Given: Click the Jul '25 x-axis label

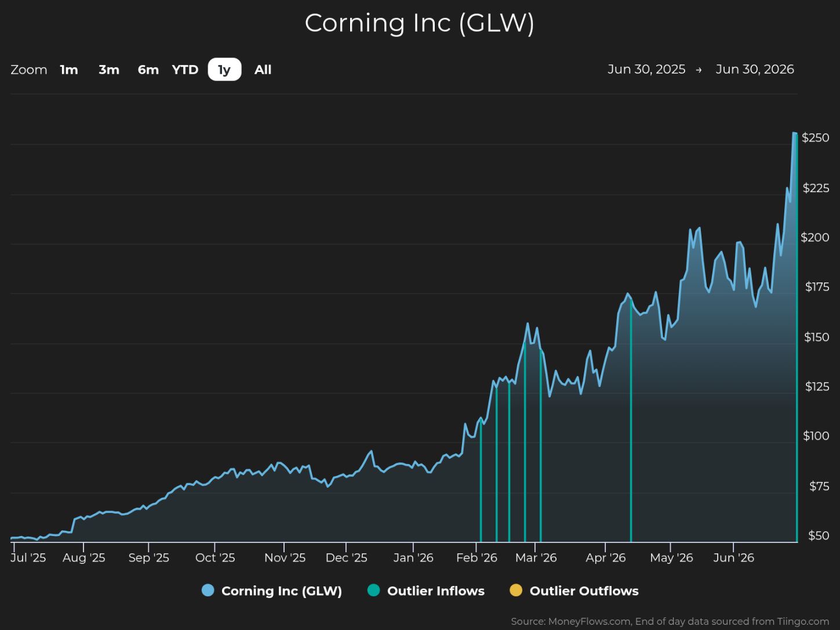Looking at the screenshot, I should point(28,557).
